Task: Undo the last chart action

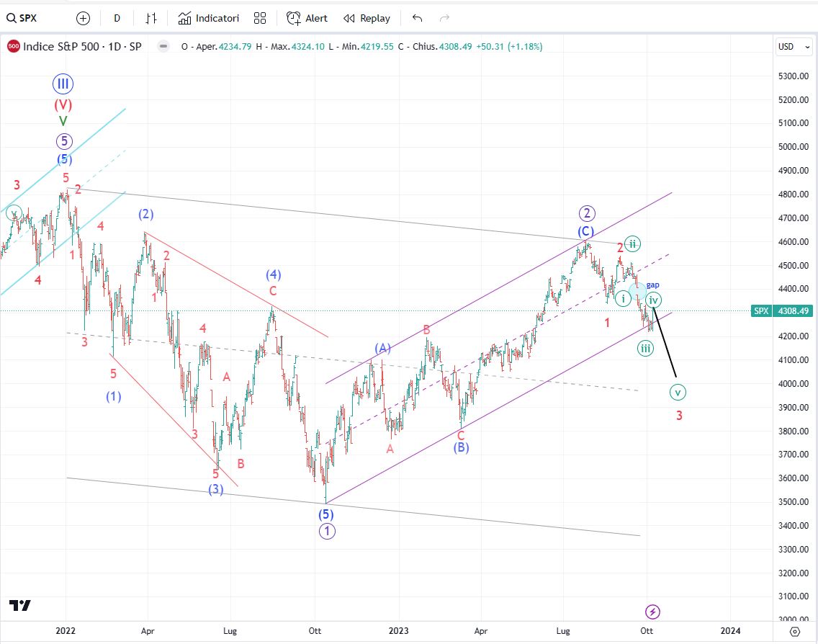Action: 417,18
